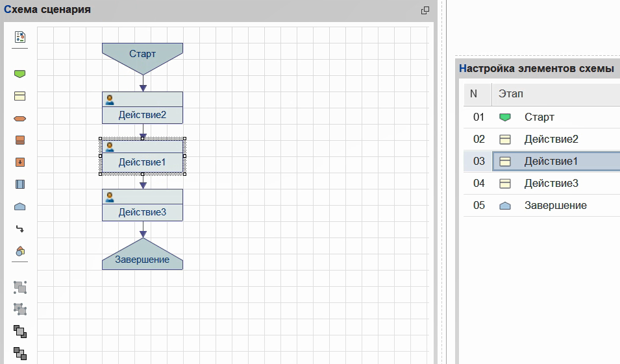Click the user icon in Действие2 block

click(x=110, y=99)
